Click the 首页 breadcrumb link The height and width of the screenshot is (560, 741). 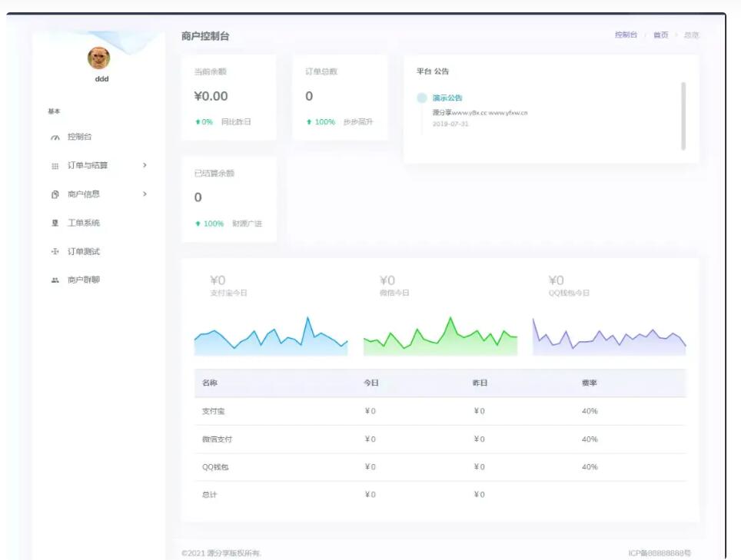pyautogui.click(x=660, y=35)
